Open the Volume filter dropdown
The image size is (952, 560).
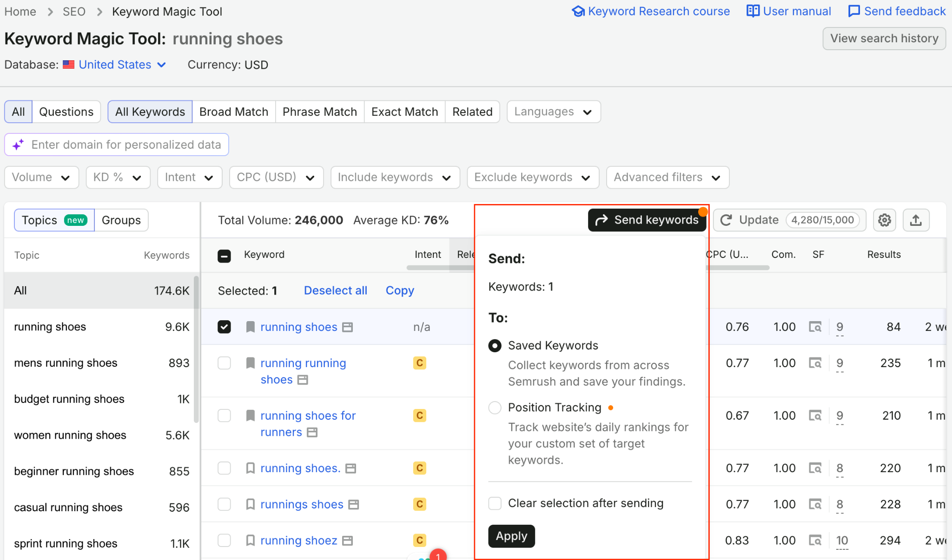point(41,178)
